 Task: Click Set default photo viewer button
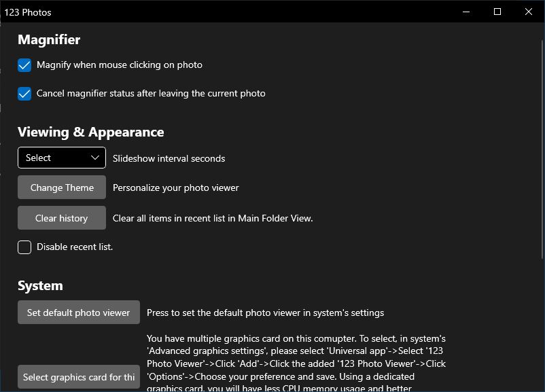click(79, 313)
